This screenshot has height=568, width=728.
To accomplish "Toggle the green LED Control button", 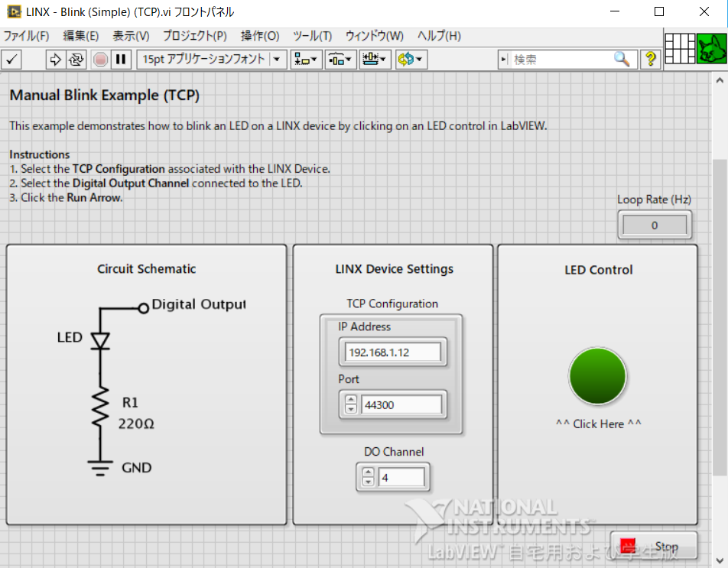I will (597, 376).
